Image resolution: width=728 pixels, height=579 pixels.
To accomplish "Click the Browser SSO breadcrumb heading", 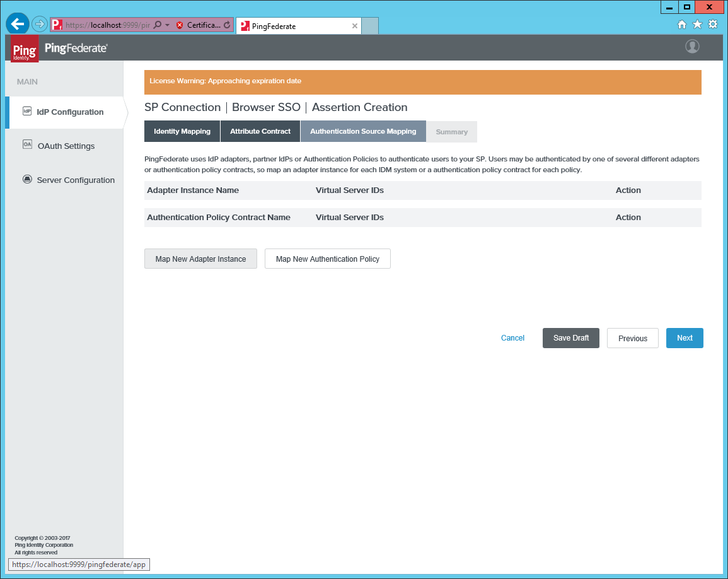I will click(x=266, y=107).
